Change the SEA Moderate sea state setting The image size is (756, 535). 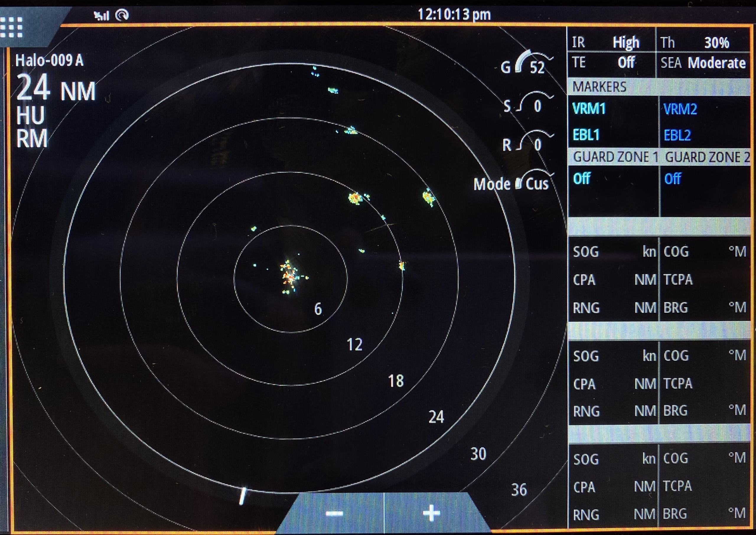click(x=703, y=63)
